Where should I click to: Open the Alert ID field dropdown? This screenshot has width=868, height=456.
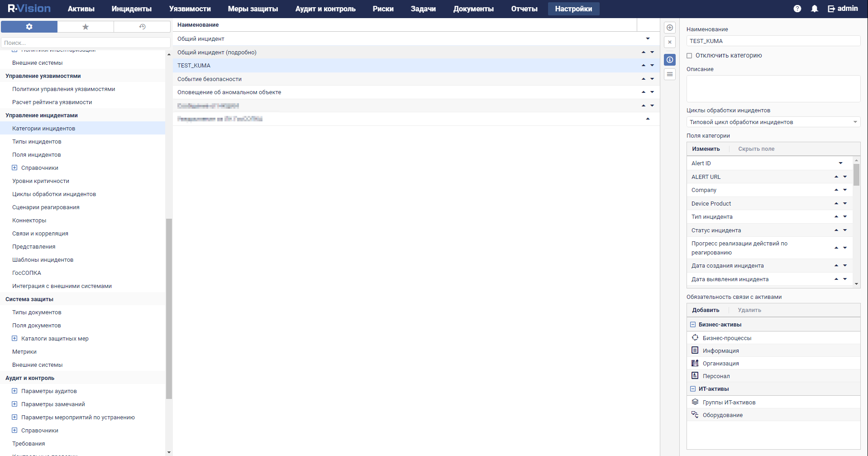[840, 163]
